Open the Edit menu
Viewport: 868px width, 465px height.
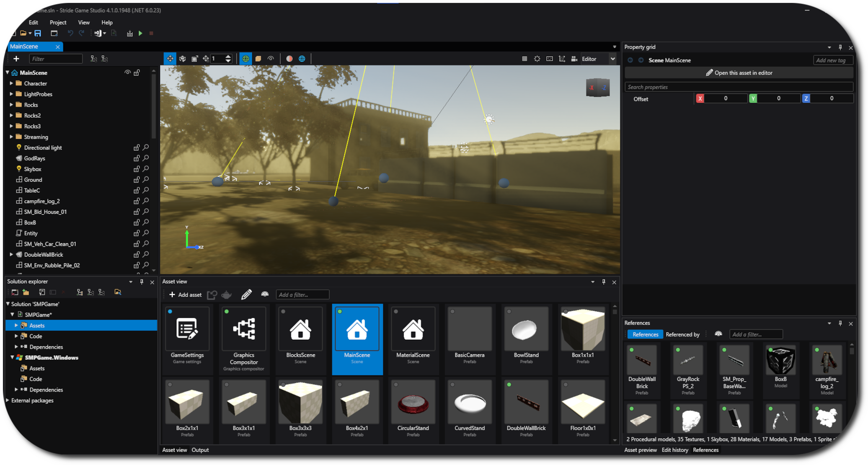click(x=34, y=22)
